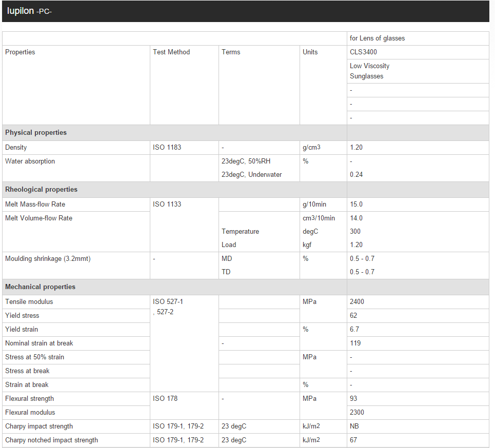
Task: Click the TD shrinkage term
Action: click(x=226, y=272)
